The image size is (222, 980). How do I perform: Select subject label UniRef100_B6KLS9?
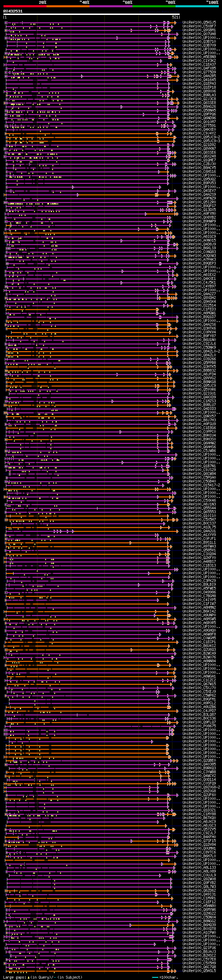pos(199,248)
